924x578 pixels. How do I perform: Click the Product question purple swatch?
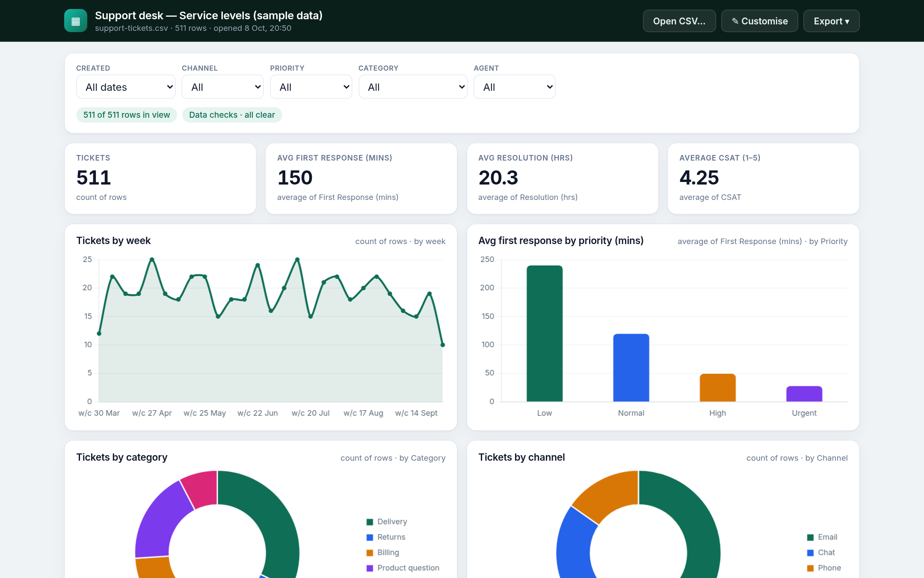pos(370,568)
